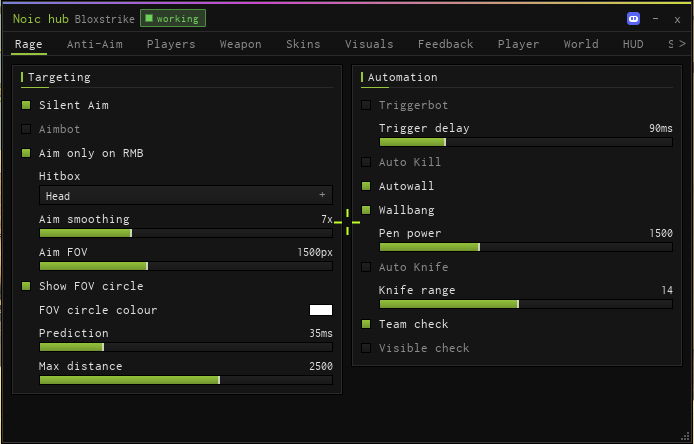This screenshot has height=444, width=694.
Task: Minimize the Noic hub window
Action: pyautogui.click(x=655, y=19)
